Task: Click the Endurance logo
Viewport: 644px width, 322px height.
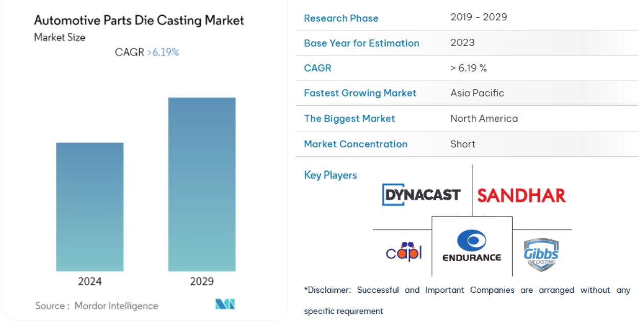Action: tap(471, 246)
